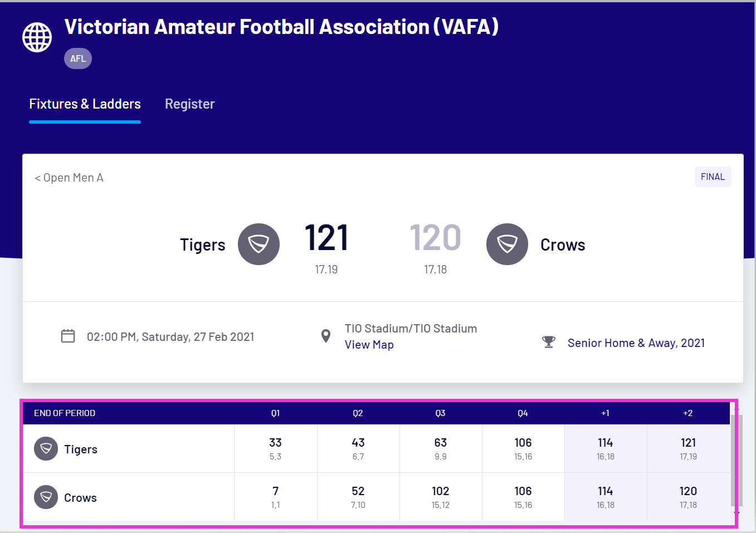756x533 pixels.
Task: Click the period table scrollbar thumb
Action: [x=737, y=459]
